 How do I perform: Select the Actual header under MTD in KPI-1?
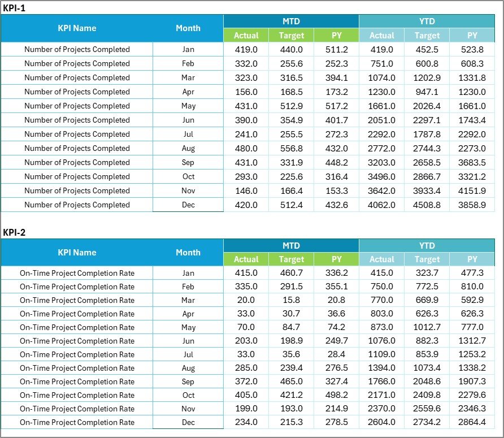click(x=246, y=35)
